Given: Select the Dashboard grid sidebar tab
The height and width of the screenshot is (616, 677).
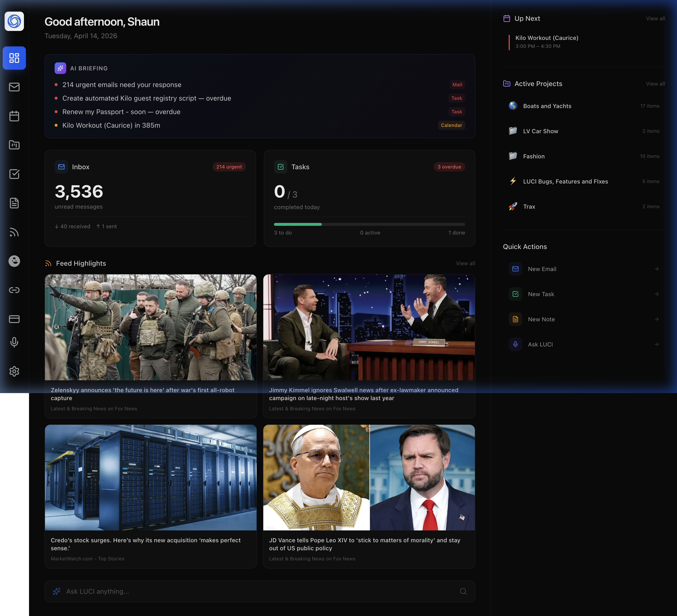Looking at the screenshot, I should 14,58.
